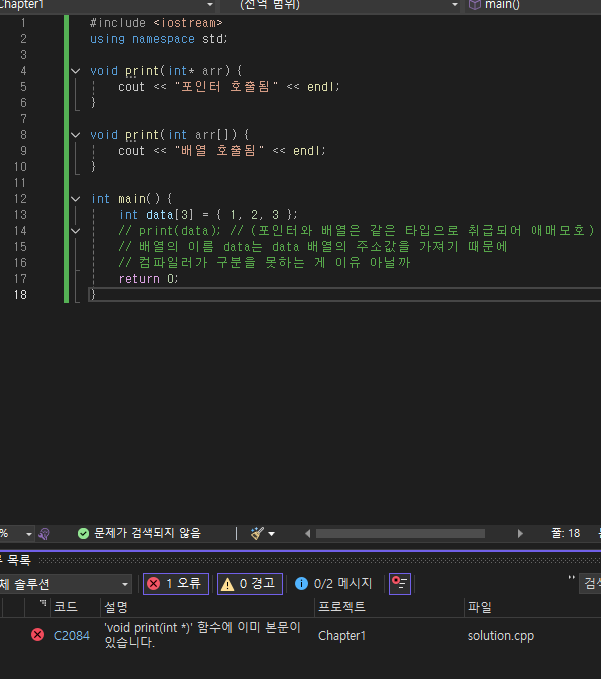The width and height of the screenshot is (601, 679).
Task: Click the error list search field
Action: coord(591,584)
